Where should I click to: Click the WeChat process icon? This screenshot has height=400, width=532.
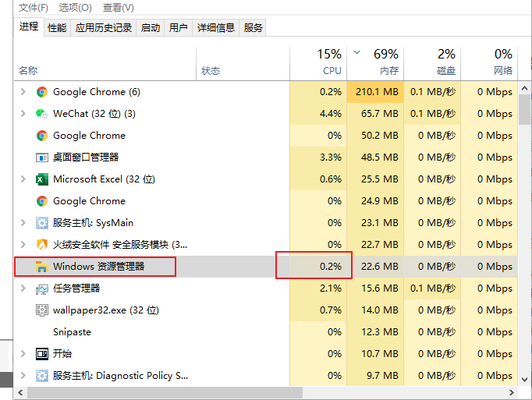tap(41, 114)
